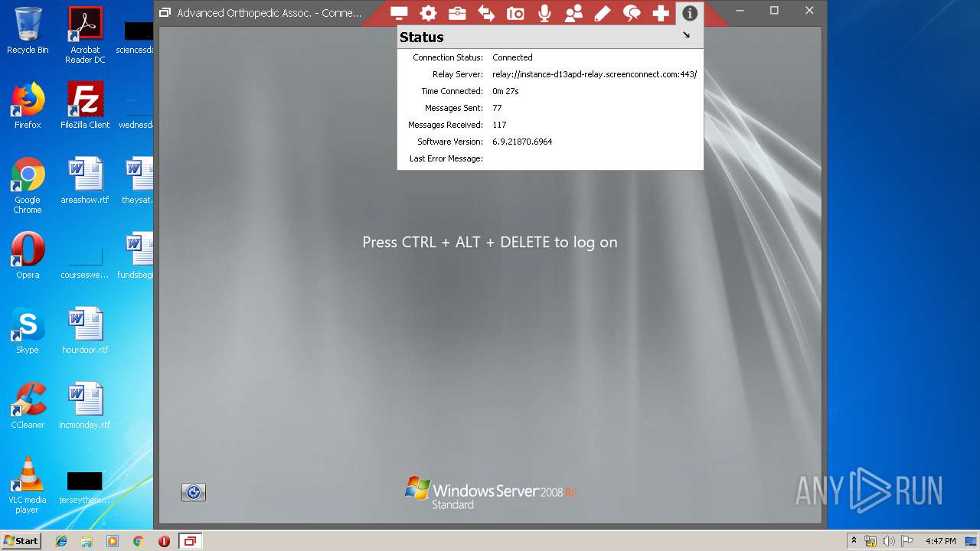Open the File Transfer arrows icon
Screen dimensions: 980x551
(x=486, y=13)
